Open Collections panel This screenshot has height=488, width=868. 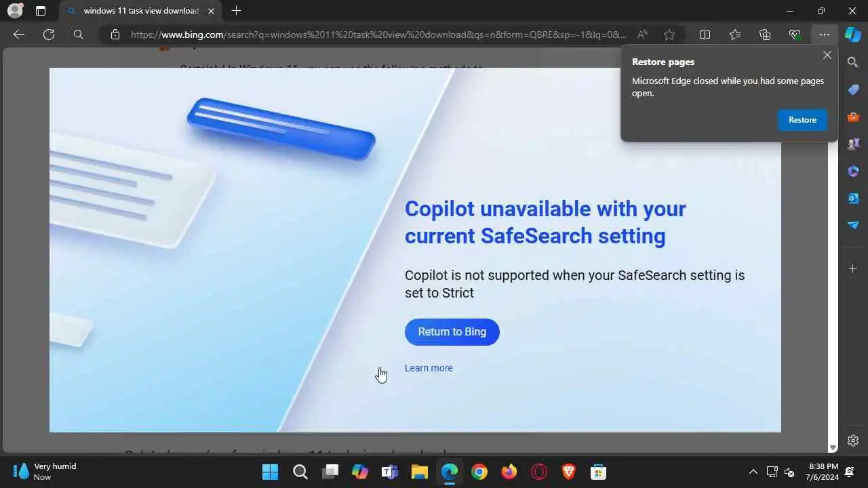point(765,35)
